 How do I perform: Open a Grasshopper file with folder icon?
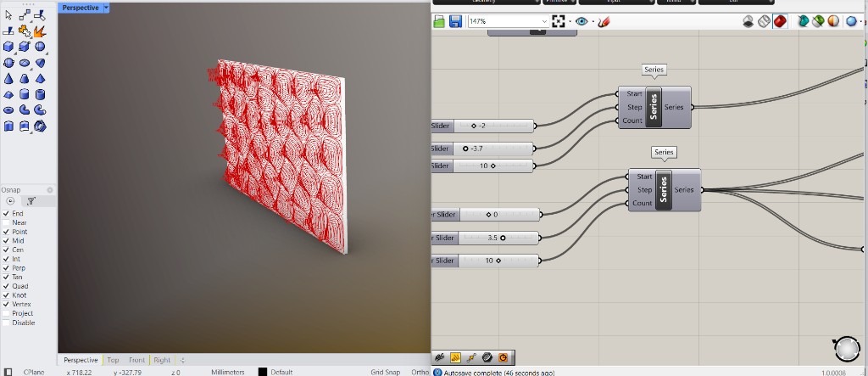440,21
